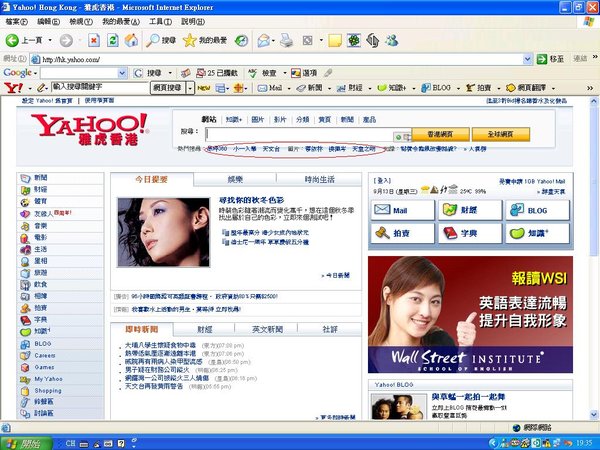The width and height of the screenshot is (600, 450).
Task: Click the Yahoo toolbar keyword input box
Action: tap(99, 88)
